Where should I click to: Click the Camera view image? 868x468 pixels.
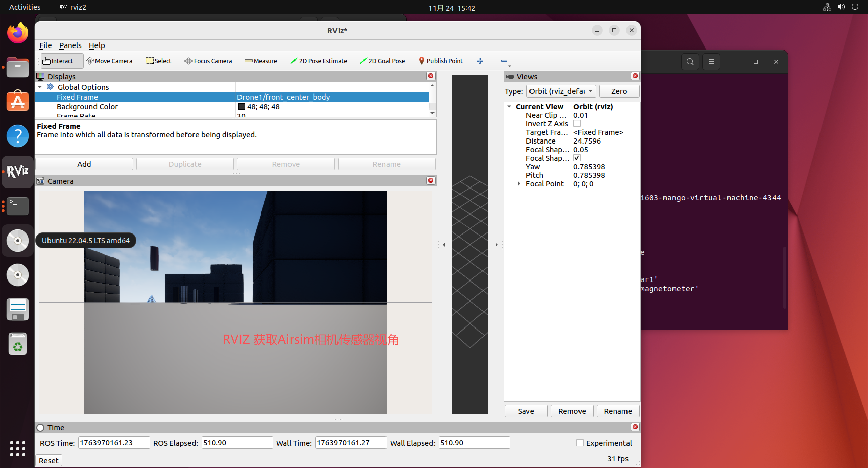click(235, 302)
